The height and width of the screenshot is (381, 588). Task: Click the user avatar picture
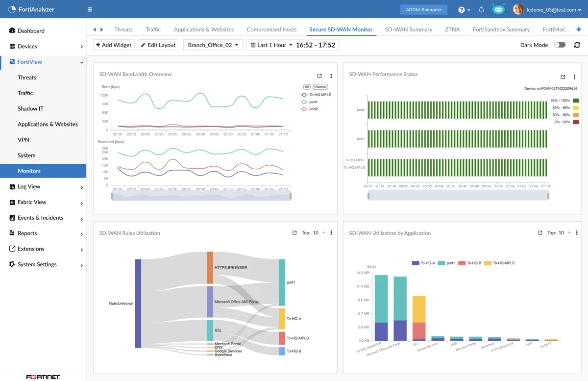coord(518,9)
